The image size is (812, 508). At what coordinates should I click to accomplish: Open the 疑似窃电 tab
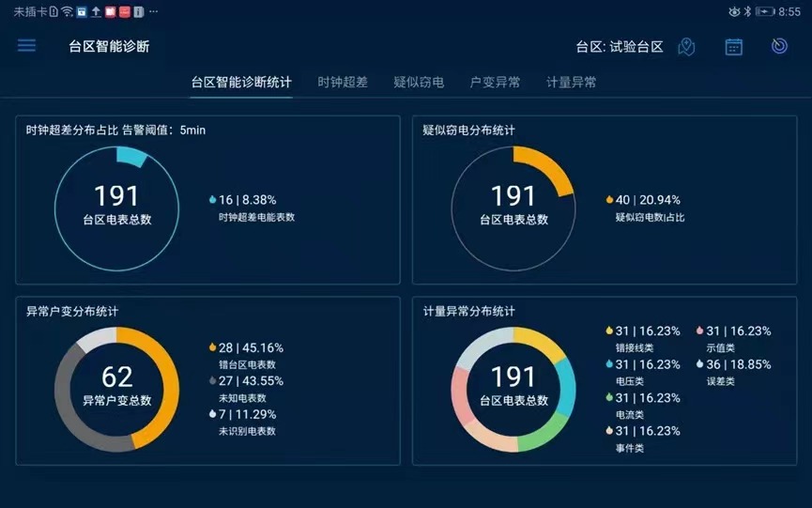point(419,83)
